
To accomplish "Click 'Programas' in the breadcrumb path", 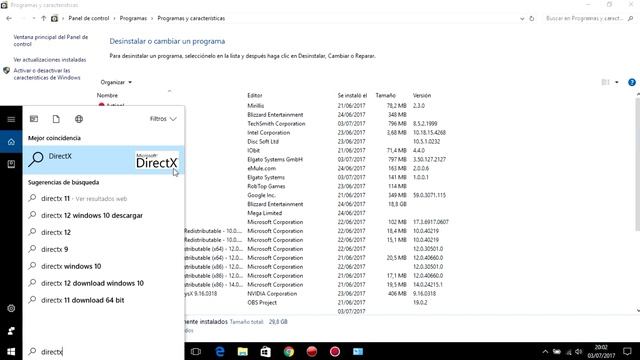I will click(133, 18).
